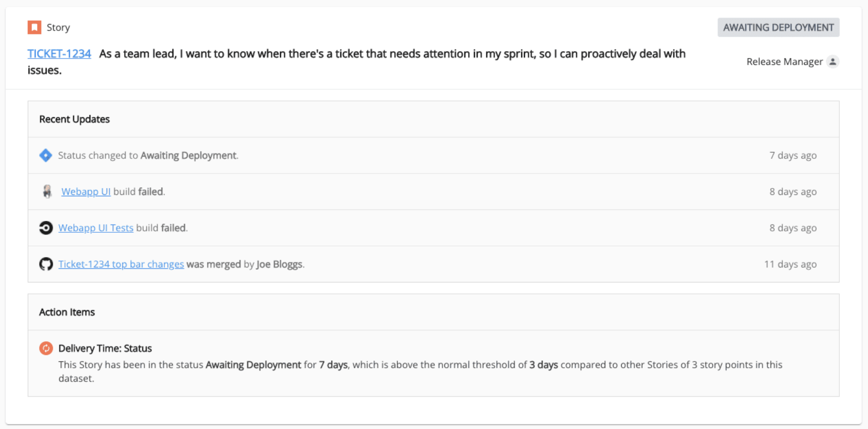Open the Webapp UI Tests build link
The image size is (868, 429).
pyautogui.click(x=96, y=228)
